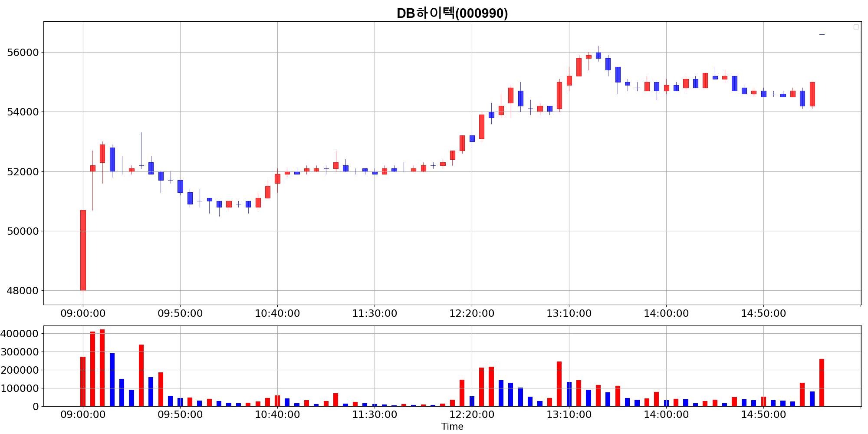
Task: Select the 200000 volume axis label
Action: click(x=20, y=370)
